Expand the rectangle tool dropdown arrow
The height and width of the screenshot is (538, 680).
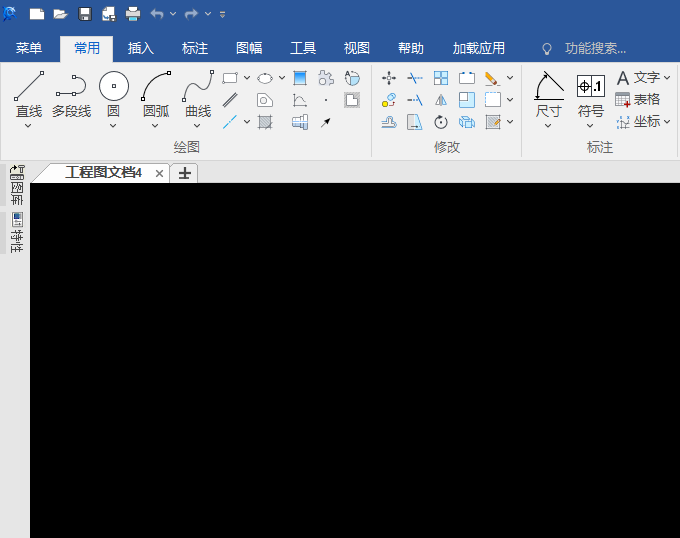coord(247,78)
